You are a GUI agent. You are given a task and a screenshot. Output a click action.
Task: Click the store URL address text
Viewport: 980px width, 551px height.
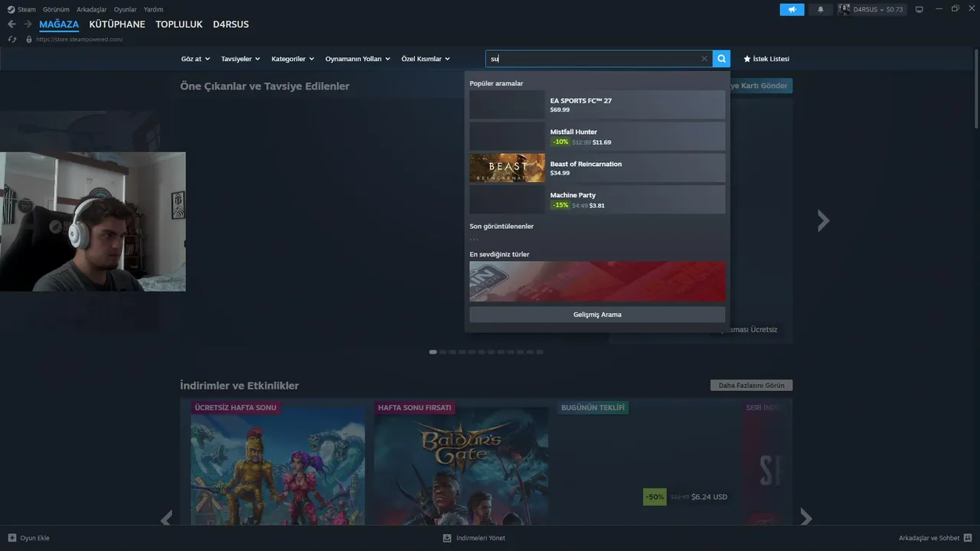click(x=80, y=39)
